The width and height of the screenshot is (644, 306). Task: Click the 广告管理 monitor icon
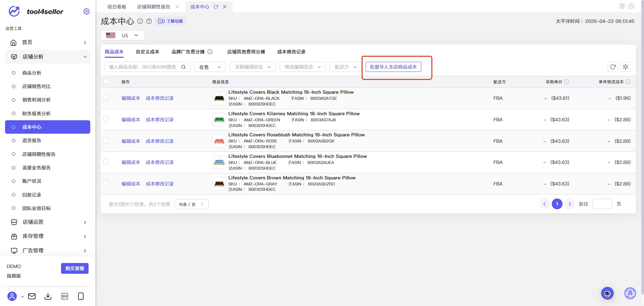[14, 251]
